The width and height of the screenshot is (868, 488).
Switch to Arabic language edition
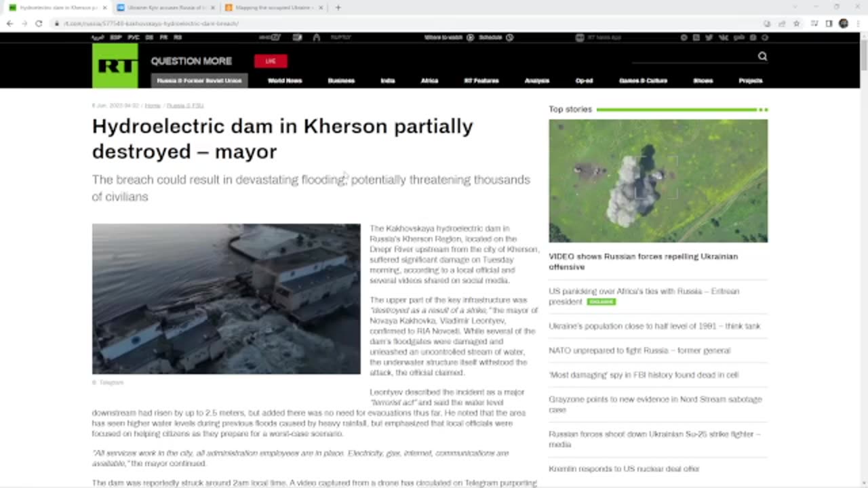tap(98, 38)
